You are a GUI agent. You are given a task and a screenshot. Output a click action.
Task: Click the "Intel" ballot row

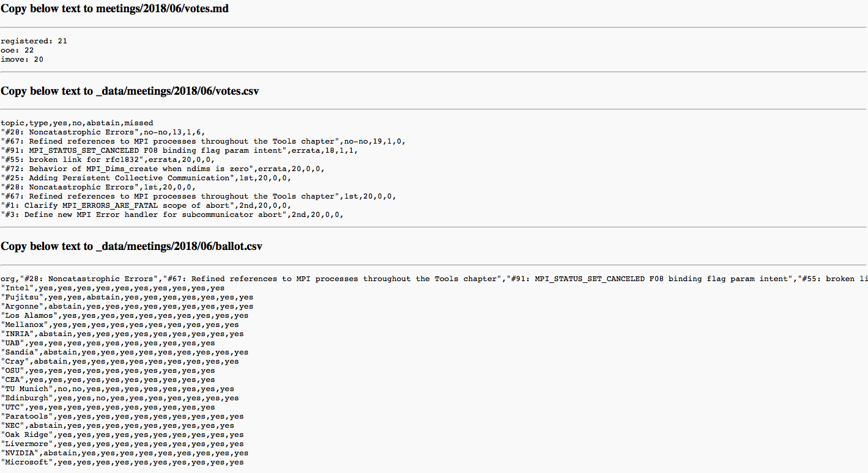113,288
